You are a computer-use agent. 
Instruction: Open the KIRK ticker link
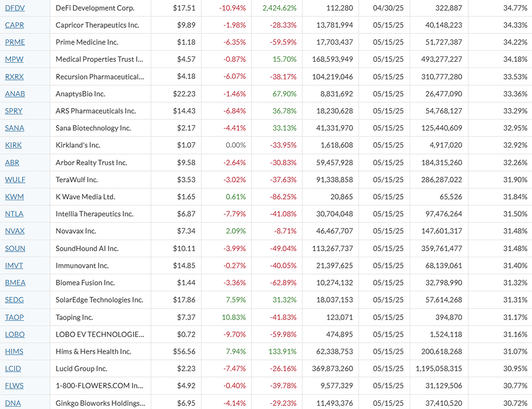coord(13,145)
